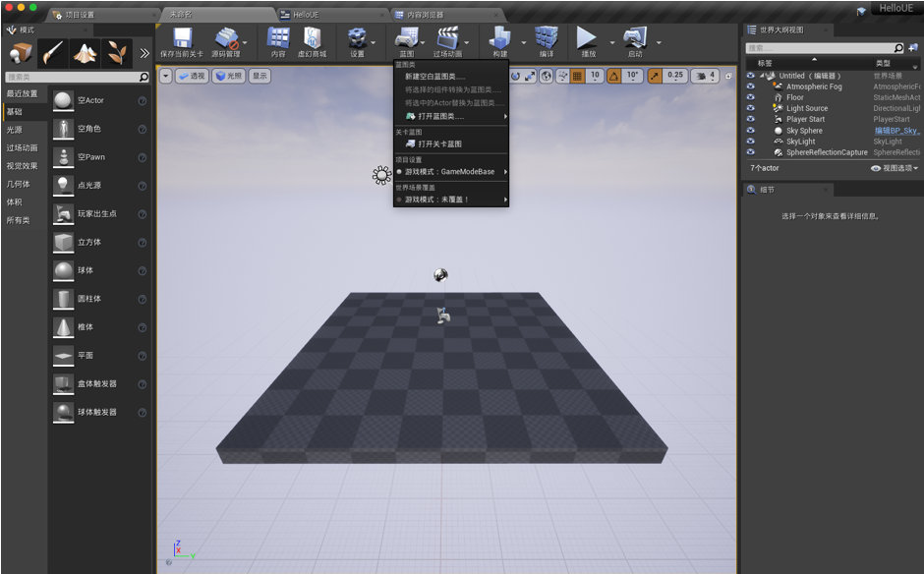924x574 pixels.
Task: Select the Landscape mode mountain icon
Action: [85, 53]
